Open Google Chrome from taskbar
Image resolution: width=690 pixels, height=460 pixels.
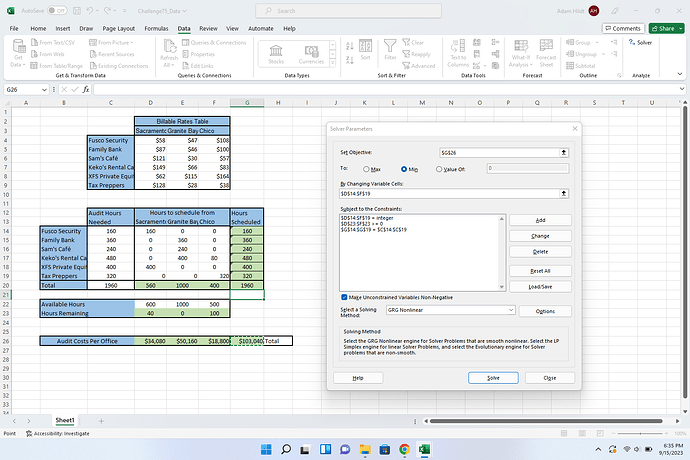coord(404,449)
